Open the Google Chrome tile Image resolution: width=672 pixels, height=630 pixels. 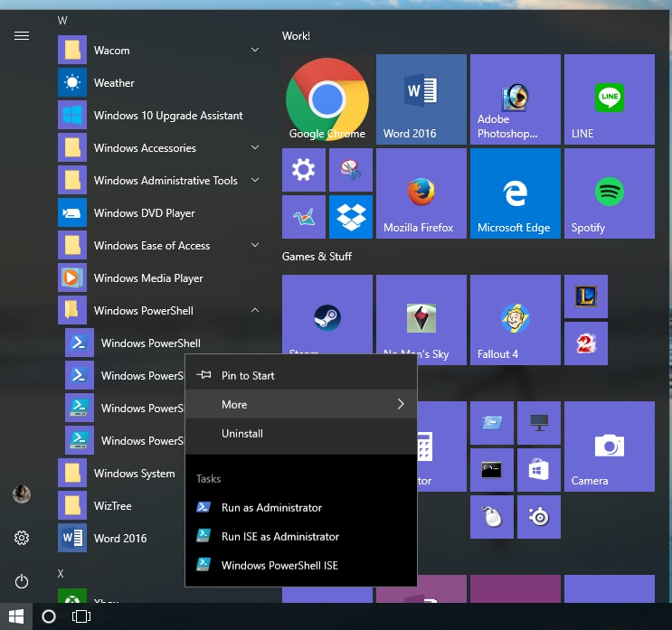pos(327,99)
